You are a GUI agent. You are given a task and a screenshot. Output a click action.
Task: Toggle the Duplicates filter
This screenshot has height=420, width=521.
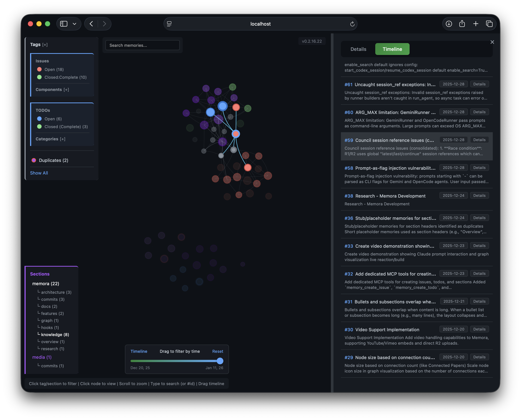pos(34,160)
